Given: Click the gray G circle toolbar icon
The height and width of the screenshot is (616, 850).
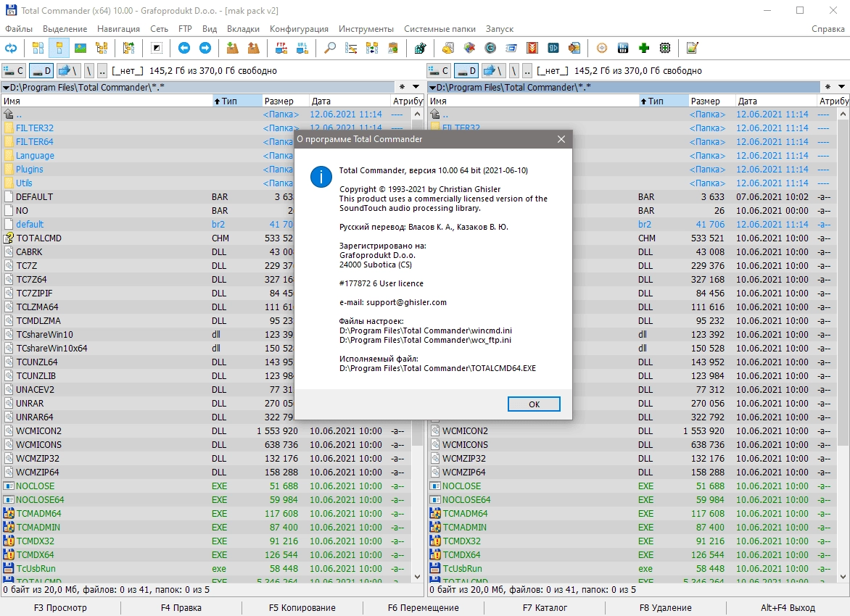Looking at the screenshot, I should [490, 49].
